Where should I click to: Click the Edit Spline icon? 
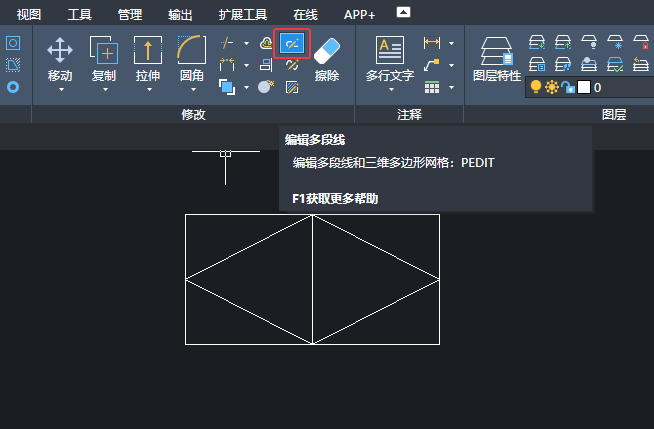292,65
